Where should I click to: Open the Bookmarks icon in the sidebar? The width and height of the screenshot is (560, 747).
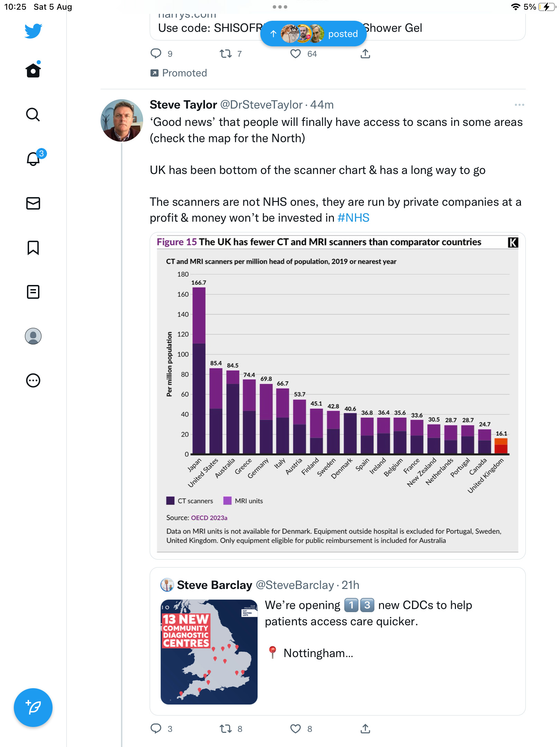[x=33, y=248]
